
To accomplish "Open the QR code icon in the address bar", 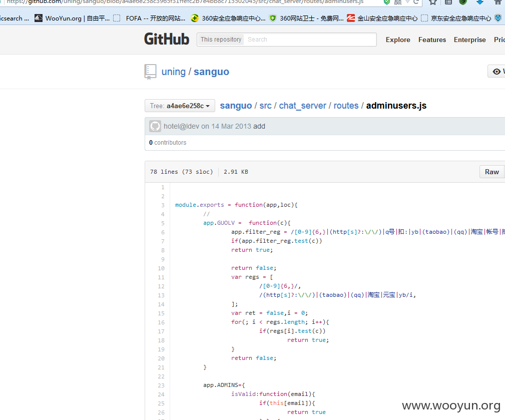I will (398, 2).
